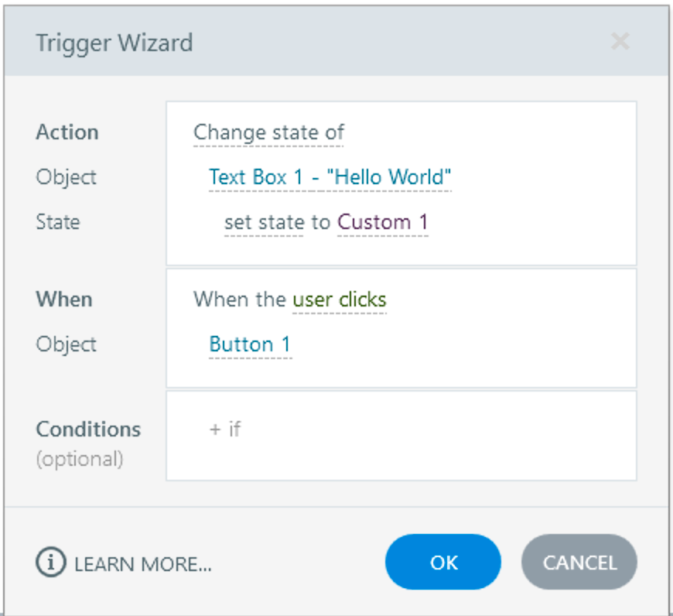Close the Trigger Wizard dialog
Image resolution: width=673 pixels, height=616 pixels.
pos(620,42)
